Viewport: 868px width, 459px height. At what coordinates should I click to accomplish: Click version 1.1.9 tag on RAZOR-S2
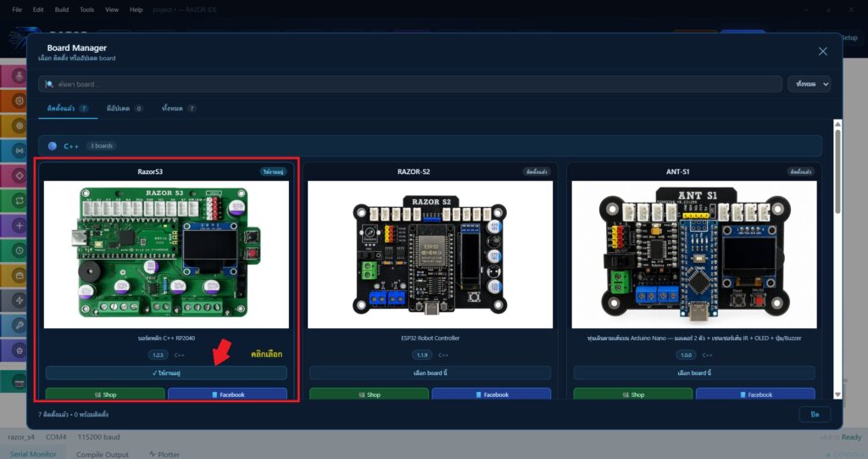pos(422,355)
